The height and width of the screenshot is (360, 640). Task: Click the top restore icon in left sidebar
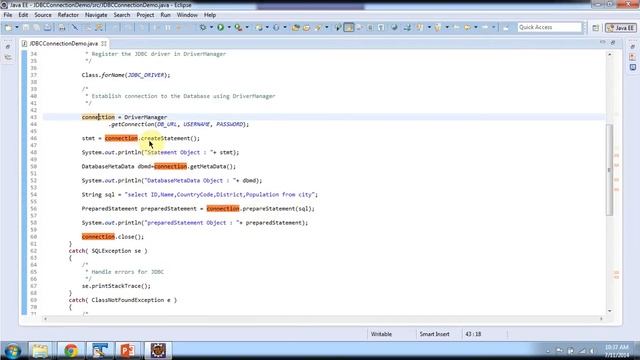tap(8, 47)
